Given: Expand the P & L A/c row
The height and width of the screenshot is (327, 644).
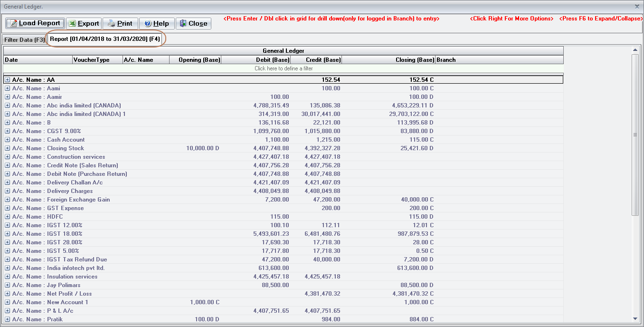Looking at the screenshot, I should [x=7, y=311].
